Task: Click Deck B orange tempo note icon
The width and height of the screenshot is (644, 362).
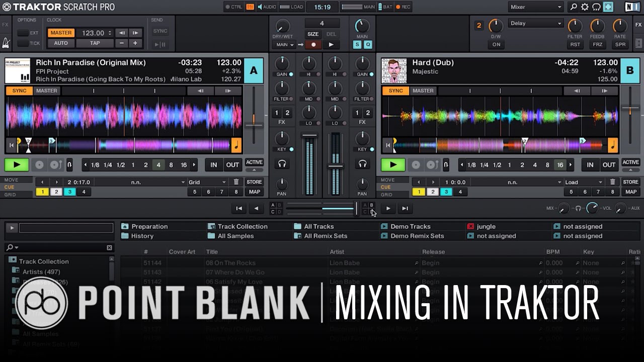Action: pos(613,145)
